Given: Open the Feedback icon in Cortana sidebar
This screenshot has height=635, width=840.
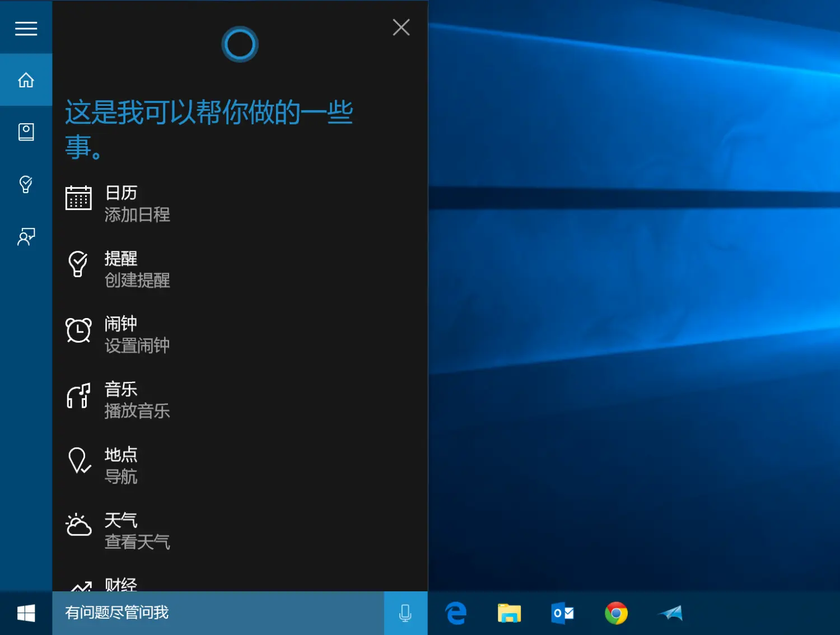Looking at the screenshot, I should click(26, 236).
